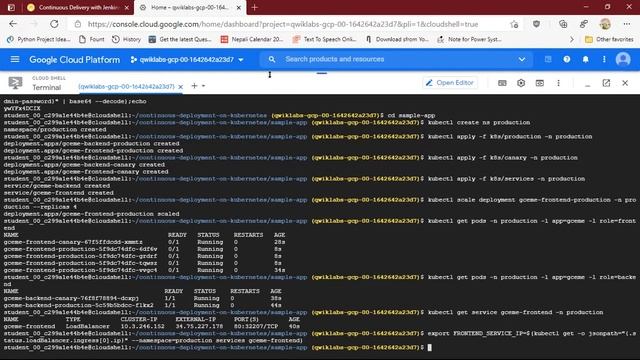Open a new browser tab
This screenshot has height=360, width=640.
tap(254, 7)
